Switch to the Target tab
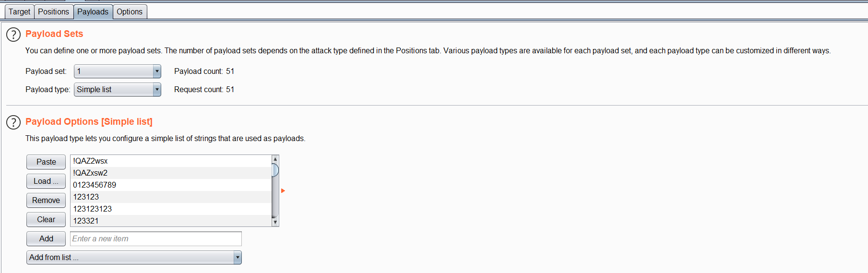The image size is (868, 273). 19,12
